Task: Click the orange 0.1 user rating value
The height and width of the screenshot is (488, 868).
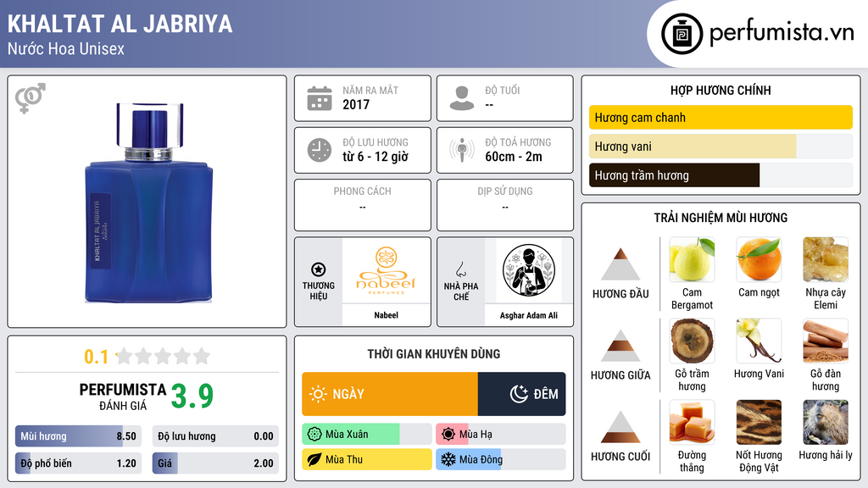Action: (x=97, y=357)
